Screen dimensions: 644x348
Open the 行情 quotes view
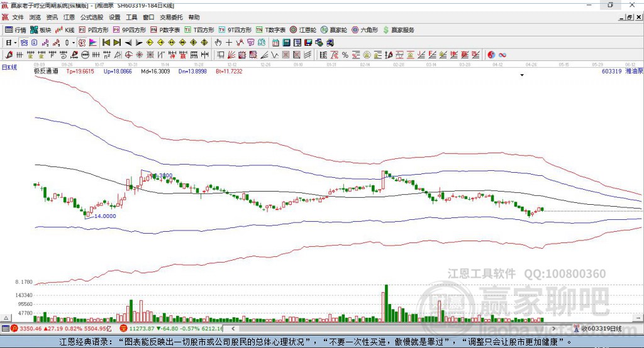click(x=15, y=30)
